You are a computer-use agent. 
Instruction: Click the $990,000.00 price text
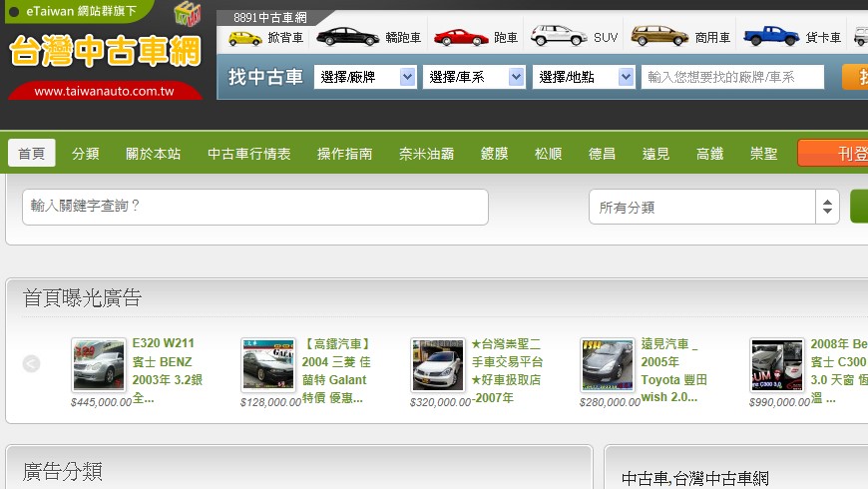click(779, 402)
